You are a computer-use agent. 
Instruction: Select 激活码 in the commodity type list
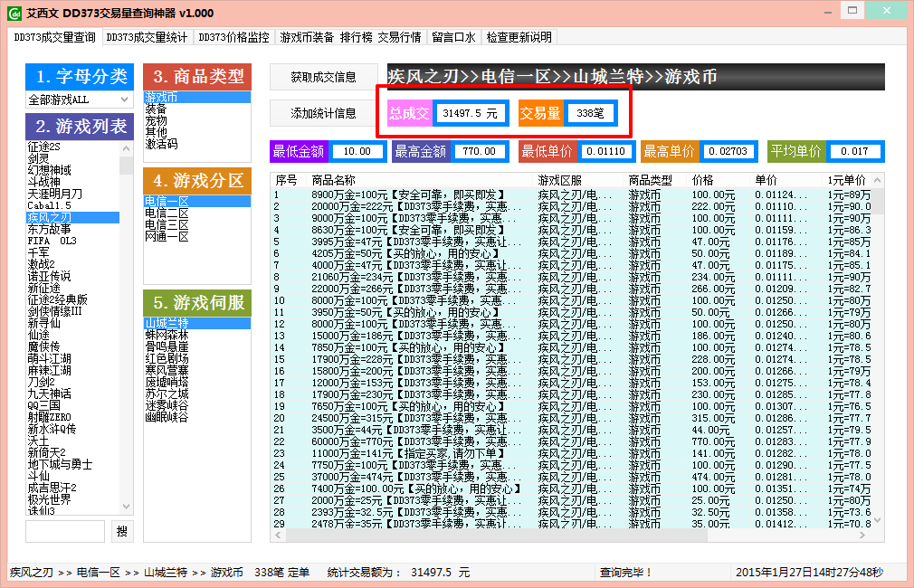pyautogui.click(x=155, y=146)
